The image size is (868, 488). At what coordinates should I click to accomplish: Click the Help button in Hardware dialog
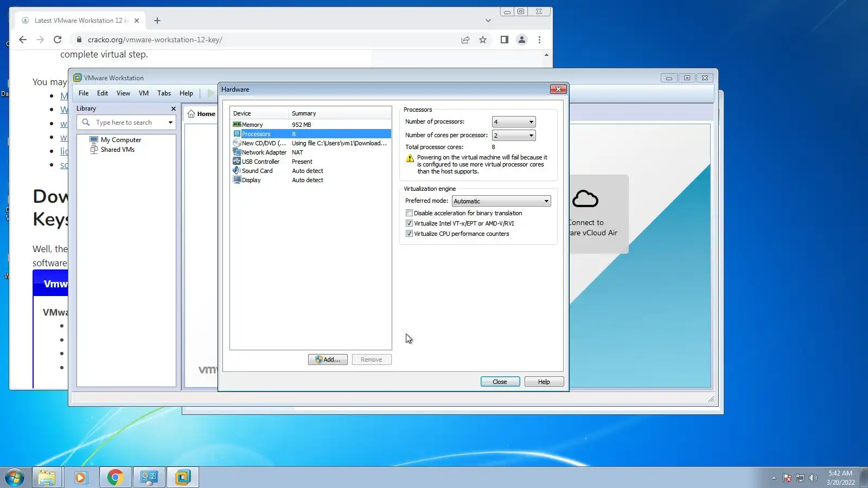tap(544, 382)
